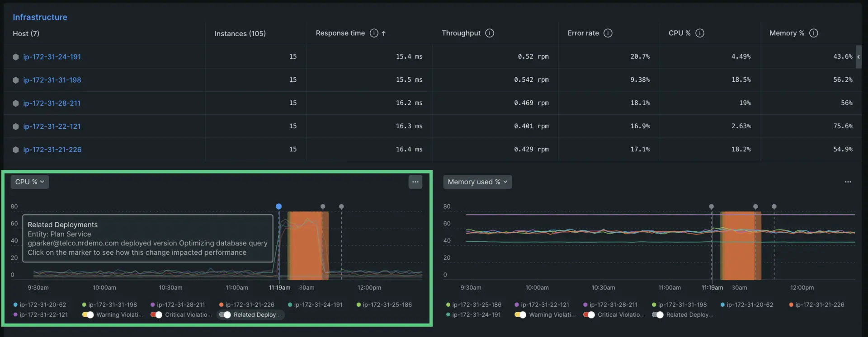Click the Error rate info icon
This screenshot has height=337, width=868.
[x=608, y=33]
